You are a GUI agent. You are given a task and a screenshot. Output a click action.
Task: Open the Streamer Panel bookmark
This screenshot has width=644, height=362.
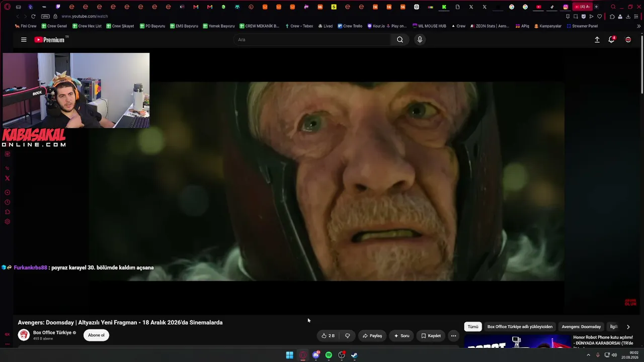click(x=582, y=26)
